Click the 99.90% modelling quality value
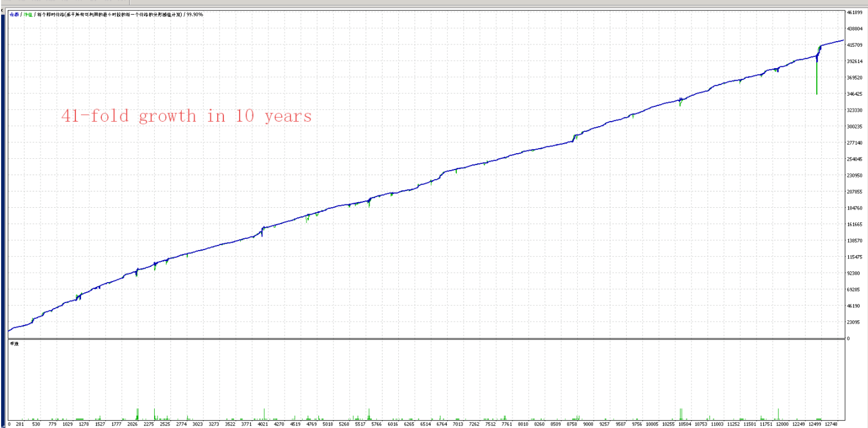 coord(195,15)
